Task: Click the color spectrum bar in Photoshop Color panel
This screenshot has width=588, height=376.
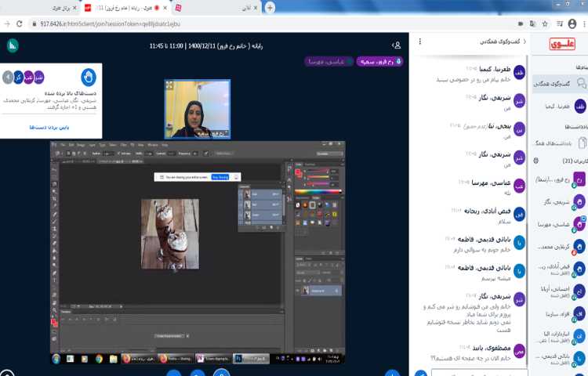Action: (x=318, y=192)
